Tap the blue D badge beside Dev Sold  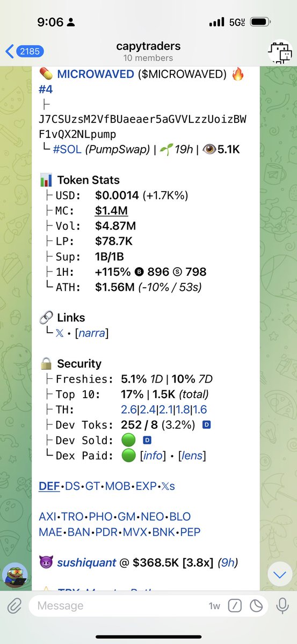pos(148,441)
